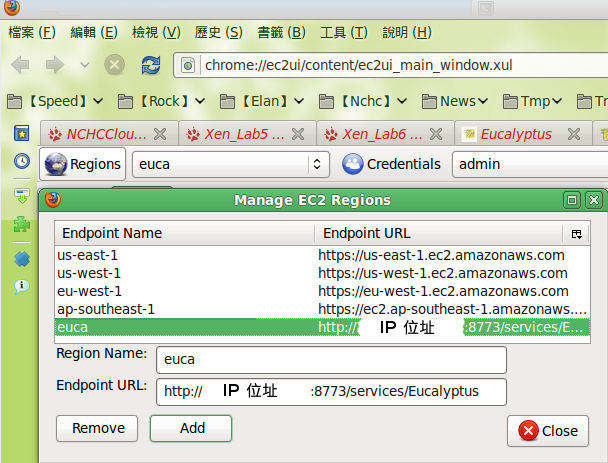Viewport: 608px width, 463px height.
Task: Click the Regions globe button
Action: (x=83, y=164)
